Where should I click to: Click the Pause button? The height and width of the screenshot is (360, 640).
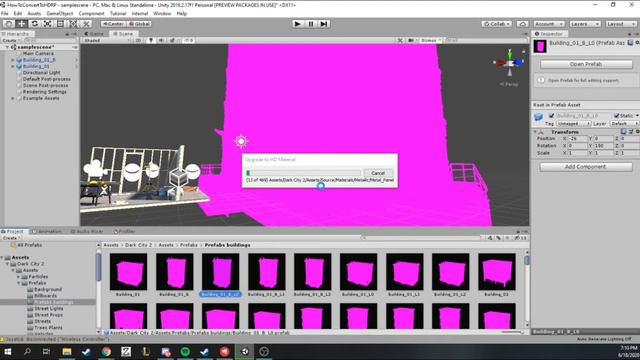point(311,24)
